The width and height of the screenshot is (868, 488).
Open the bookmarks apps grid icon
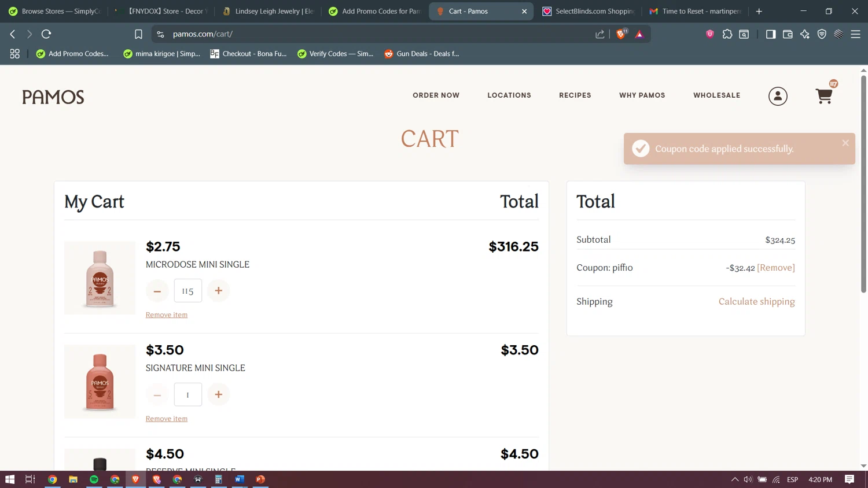coord(15,54)
